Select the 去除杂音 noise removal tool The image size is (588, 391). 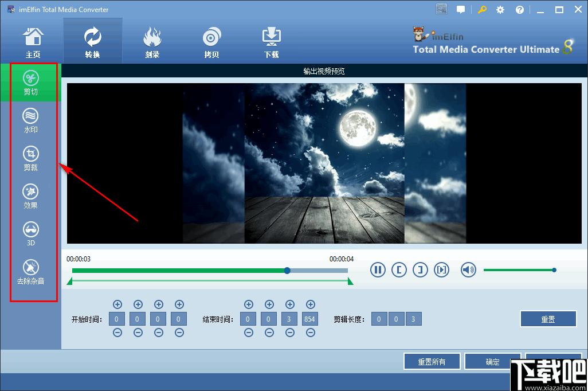[31, 272]
